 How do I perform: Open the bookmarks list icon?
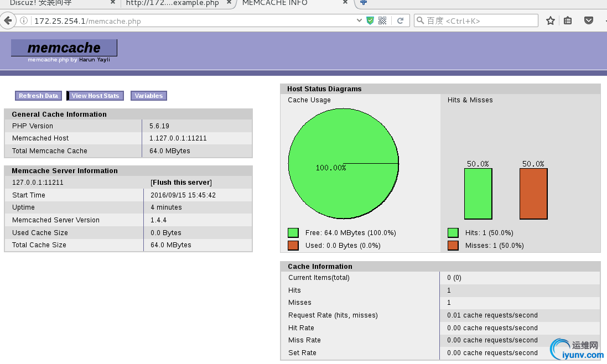pyautogui.click(x=568, y=21)
